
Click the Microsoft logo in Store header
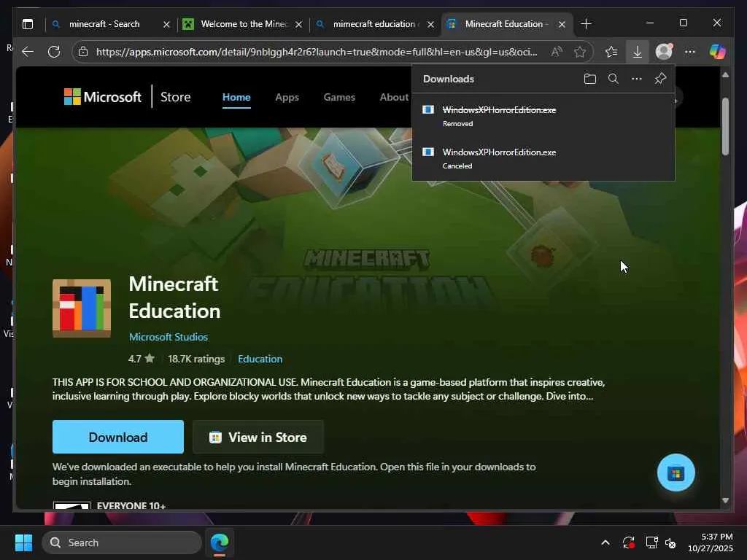click(102, 97)
